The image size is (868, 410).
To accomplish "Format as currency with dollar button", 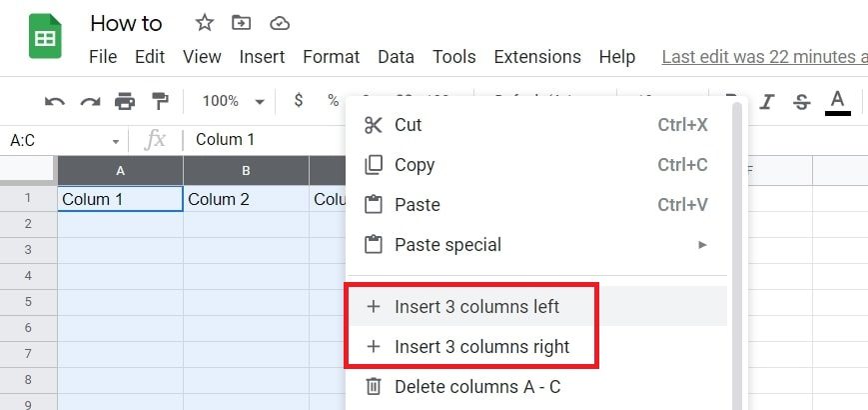I will 299,101.
